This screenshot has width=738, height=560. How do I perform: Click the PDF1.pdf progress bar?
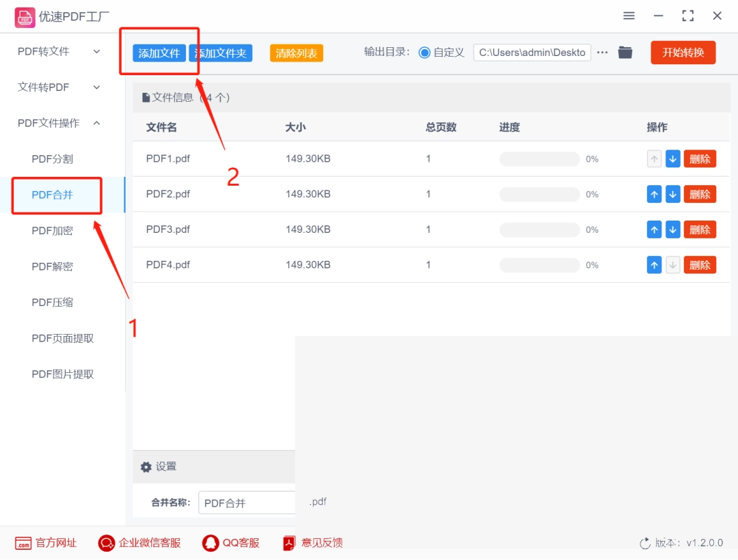coord(539,159)
